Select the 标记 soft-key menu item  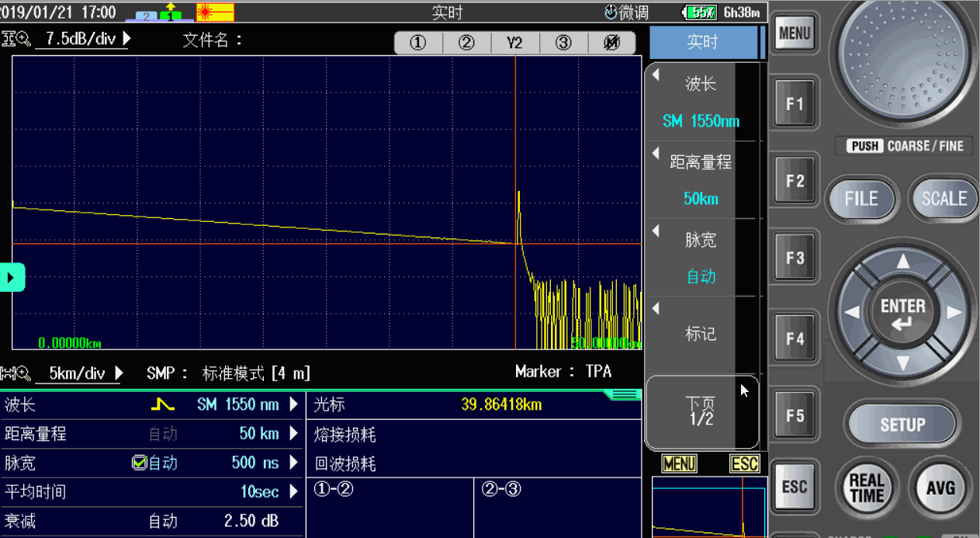701,334
